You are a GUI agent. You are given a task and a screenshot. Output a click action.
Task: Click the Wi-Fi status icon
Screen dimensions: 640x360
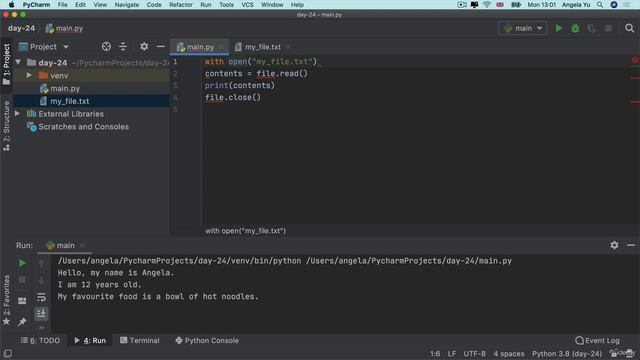pos(487,5)
